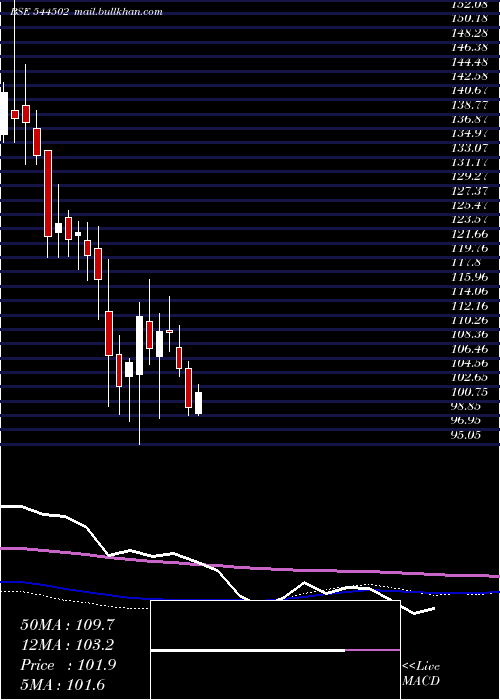Choose the 129.27 price level text
500x700 pixels.
coord(468,176)
